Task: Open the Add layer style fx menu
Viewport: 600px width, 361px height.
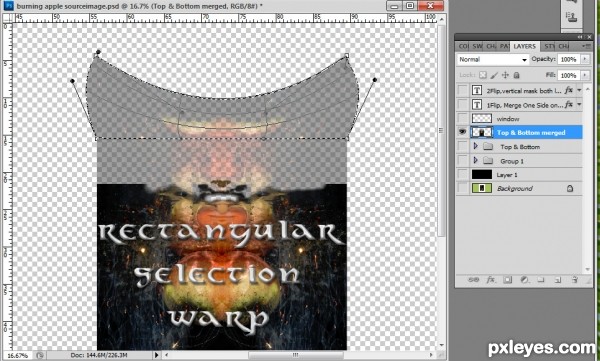Action: [x=491, y=280]
